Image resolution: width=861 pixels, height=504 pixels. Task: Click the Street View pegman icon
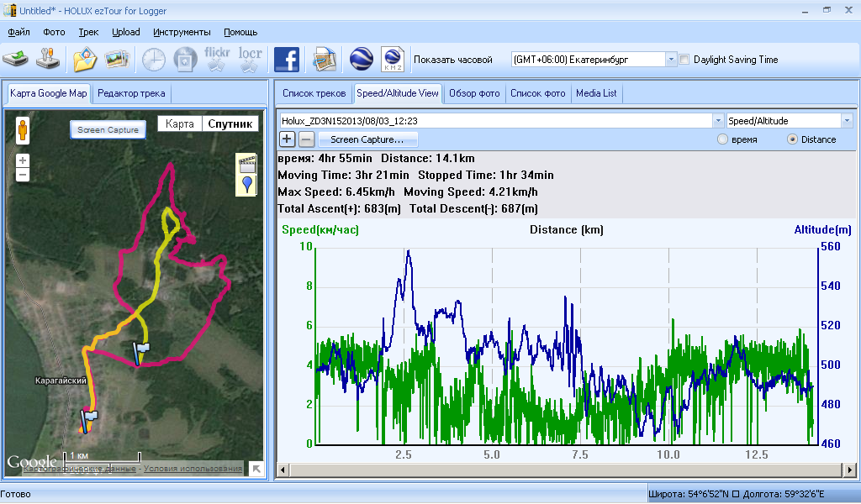coord(23,130)
